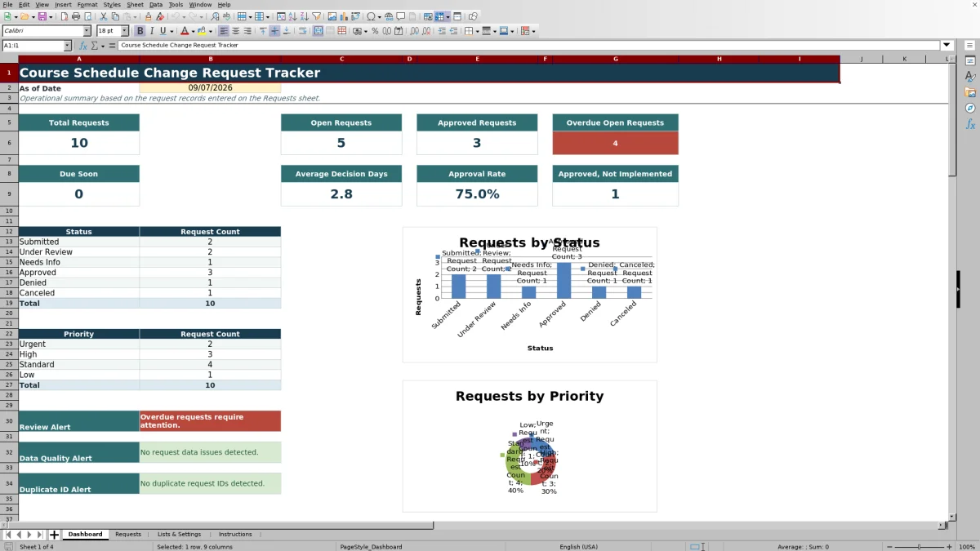Toggle Wrap Text
The width and height of the screenshot is (980, 551).
(302, 31)
